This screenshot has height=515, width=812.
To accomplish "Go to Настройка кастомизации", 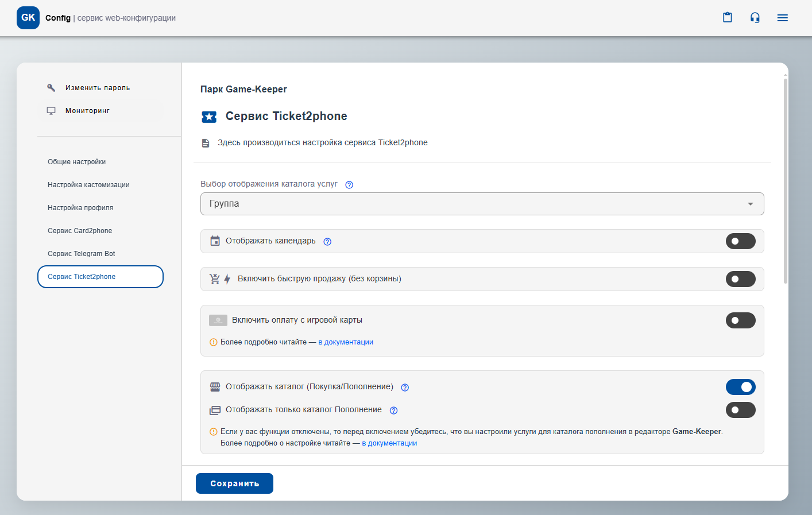I will coord(100,185).
